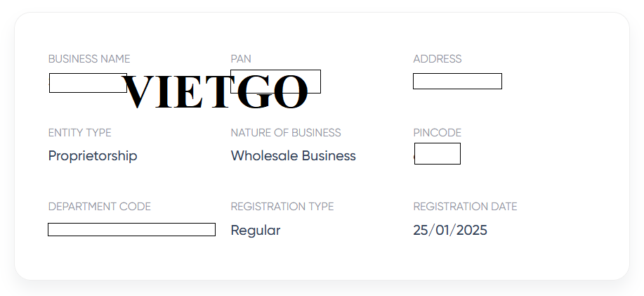Click empty space below the 25/01/2025 date
The image size is (644, 296).
(x=450, y=259)
